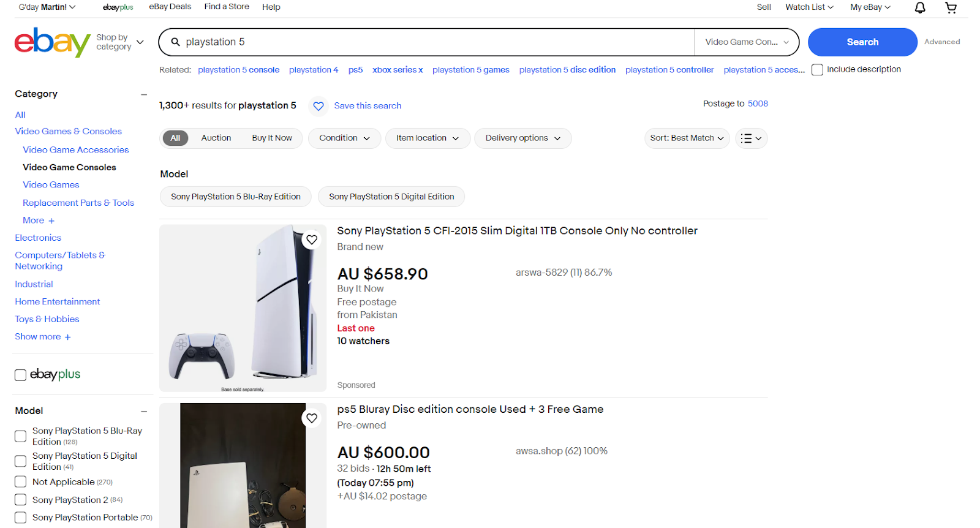Check Sony PlayStation 5 Digital Edition filter
This screenshot has height=528, width=980.
coord(20,461)
